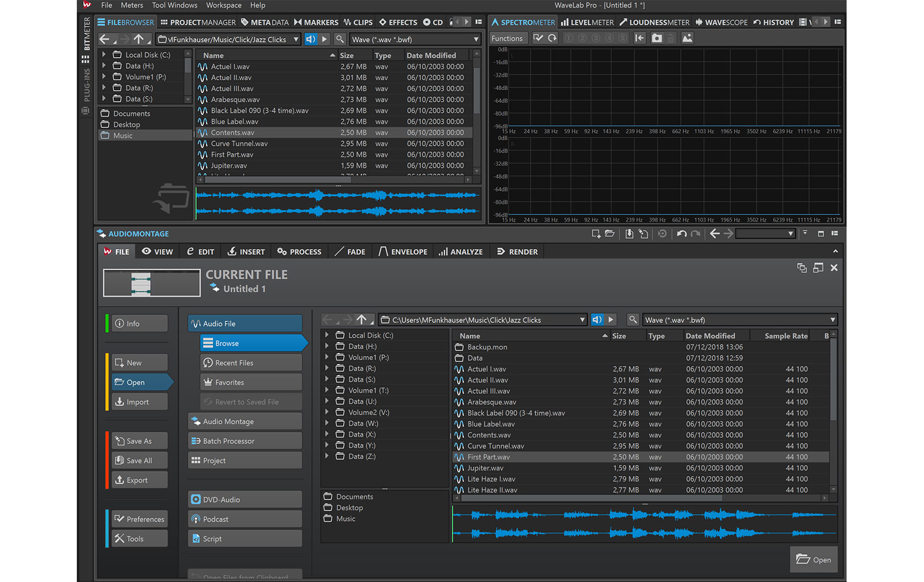Screen dimensions: 924x582
Task: Click the search magnifier in the lower file browser
Action: [x=633, y=320]
